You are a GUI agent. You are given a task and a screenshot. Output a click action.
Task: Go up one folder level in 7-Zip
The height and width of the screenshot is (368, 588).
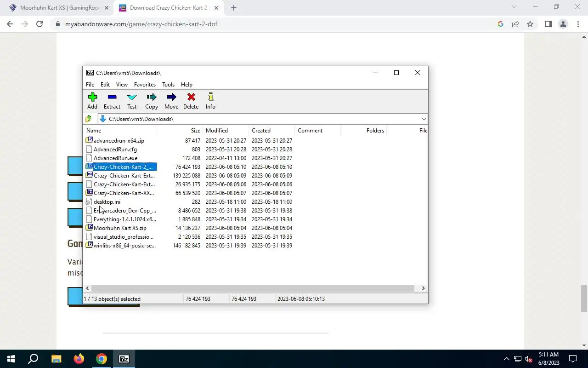(89, 119)
